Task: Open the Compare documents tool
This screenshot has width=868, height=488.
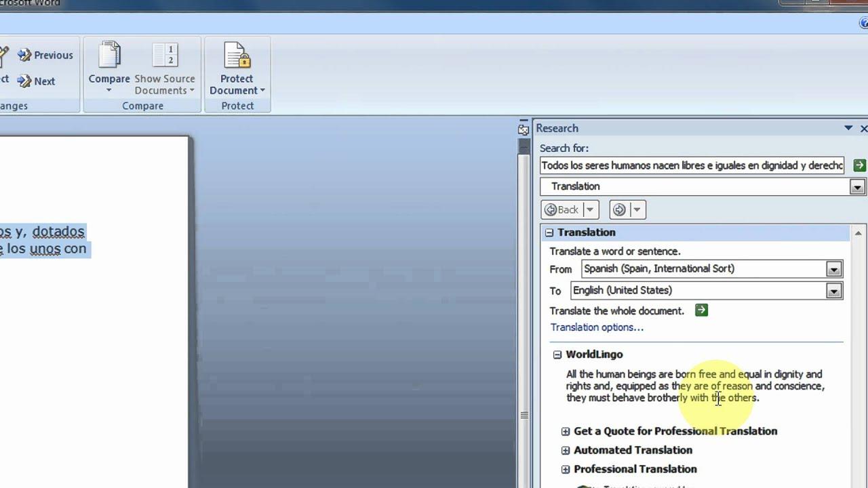Action: [x=108, y=68]
